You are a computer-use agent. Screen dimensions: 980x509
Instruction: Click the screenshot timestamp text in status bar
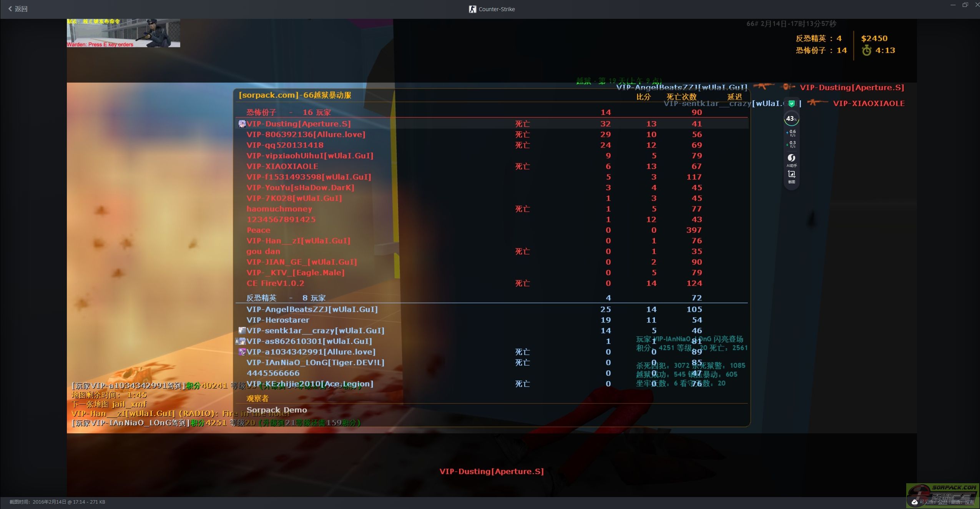[x=57, y=502]
